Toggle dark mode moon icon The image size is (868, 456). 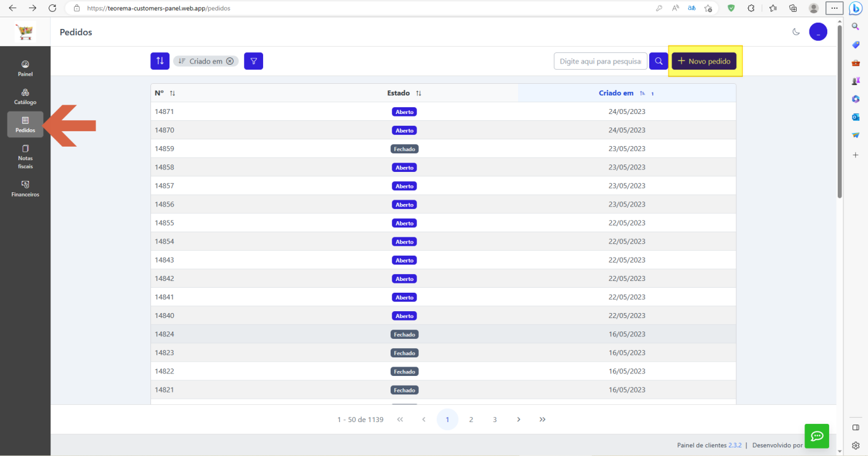pos(796,32)
